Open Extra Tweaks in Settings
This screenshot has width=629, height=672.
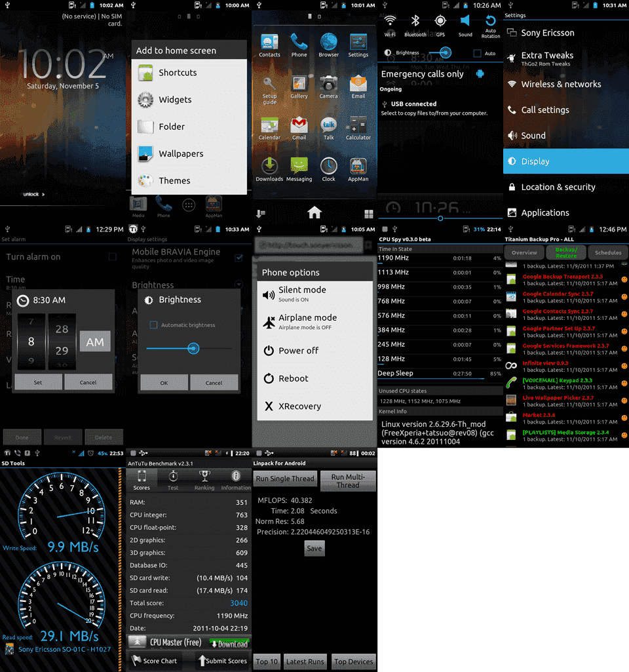[x=566, y=58]
